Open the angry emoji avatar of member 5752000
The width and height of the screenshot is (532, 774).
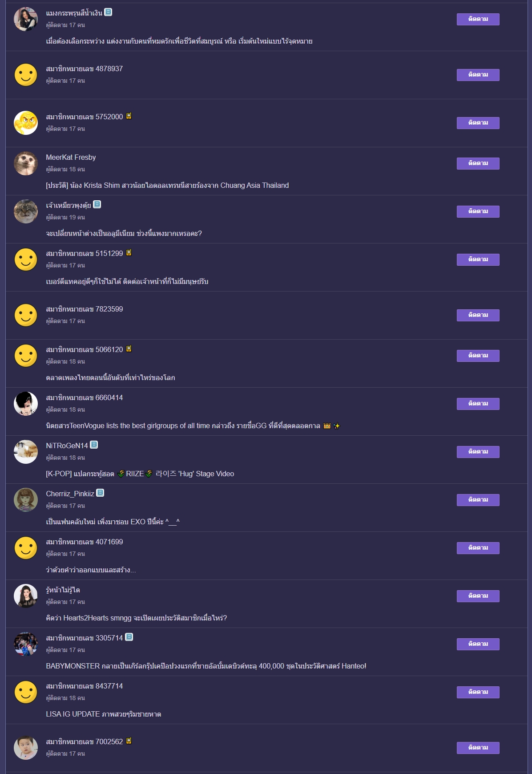26,123
